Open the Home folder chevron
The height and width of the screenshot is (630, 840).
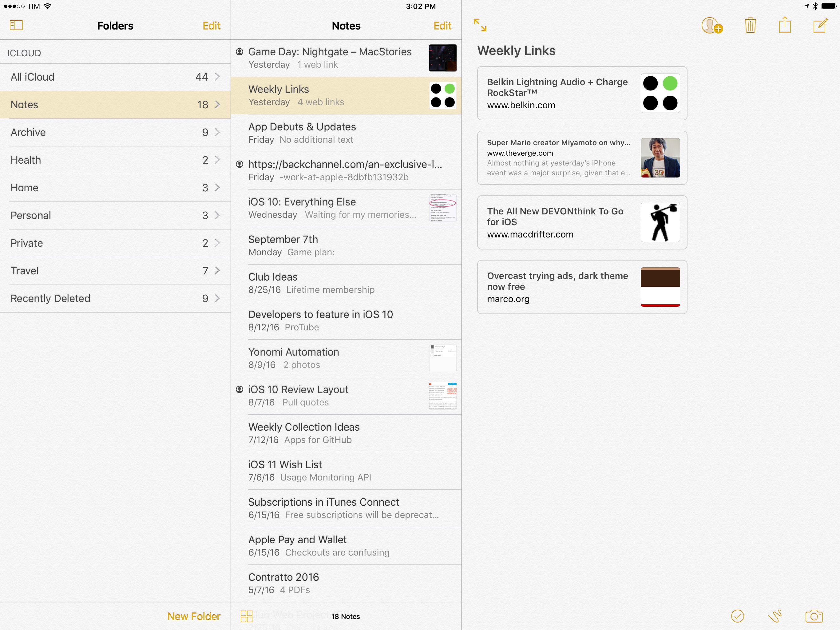point(217,188)
